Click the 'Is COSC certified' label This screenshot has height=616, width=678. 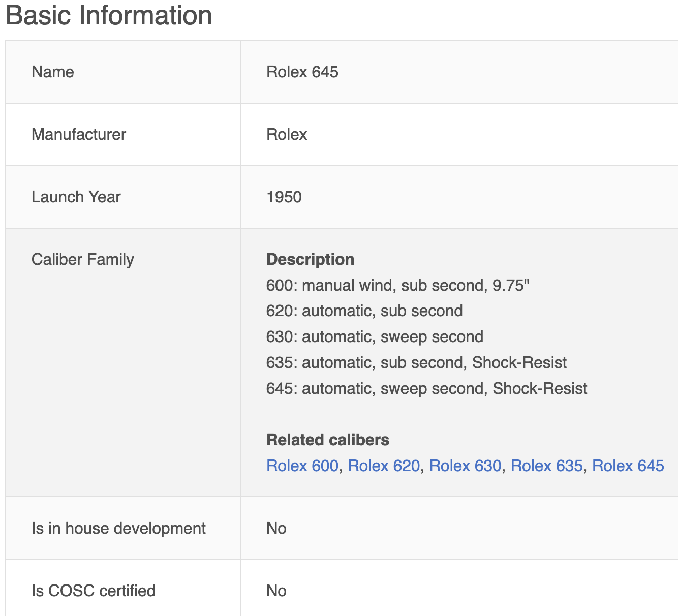click(x=94, y=591)
